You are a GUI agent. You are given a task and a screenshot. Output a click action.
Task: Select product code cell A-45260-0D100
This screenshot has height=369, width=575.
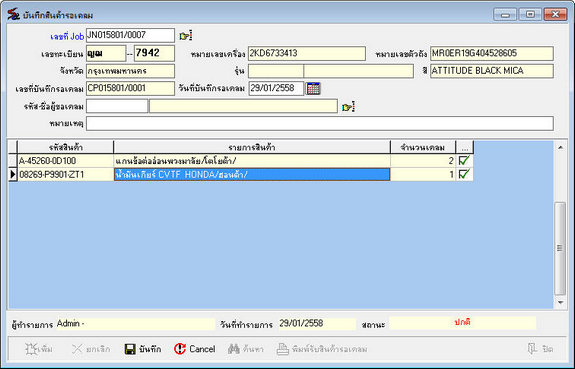point(65,161)
